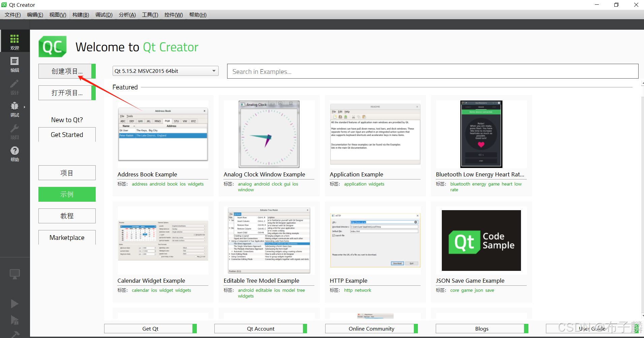Open the HTTP Example thumbnail

point(375,241)
